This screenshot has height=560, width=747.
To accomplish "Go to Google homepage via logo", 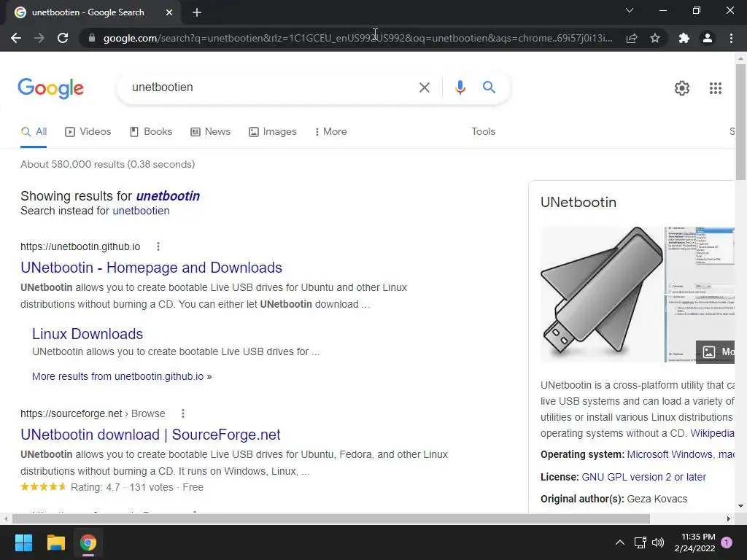I will [50, 88].
